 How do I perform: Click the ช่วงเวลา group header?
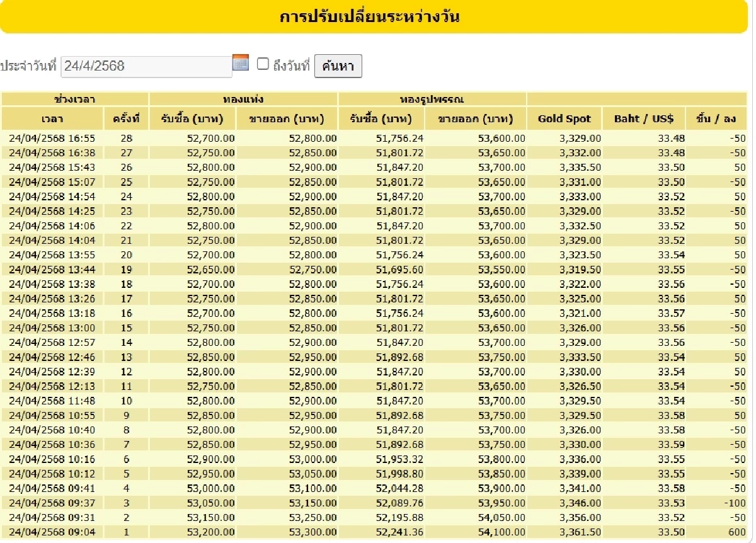[75, 99]
